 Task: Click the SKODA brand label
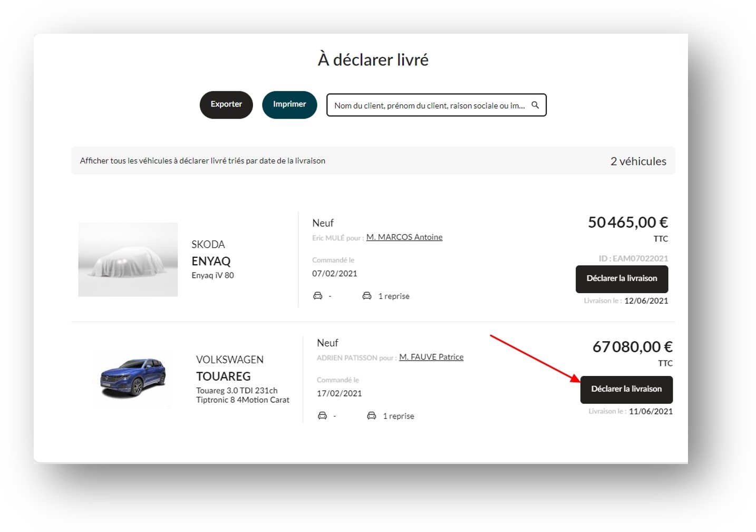[208, 245]
